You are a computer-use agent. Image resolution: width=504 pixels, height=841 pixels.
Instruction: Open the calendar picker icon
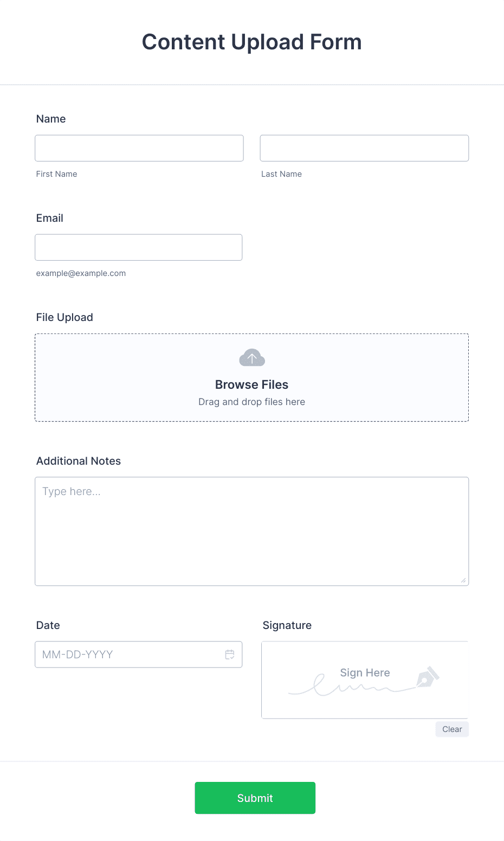(x=229, y=654)
